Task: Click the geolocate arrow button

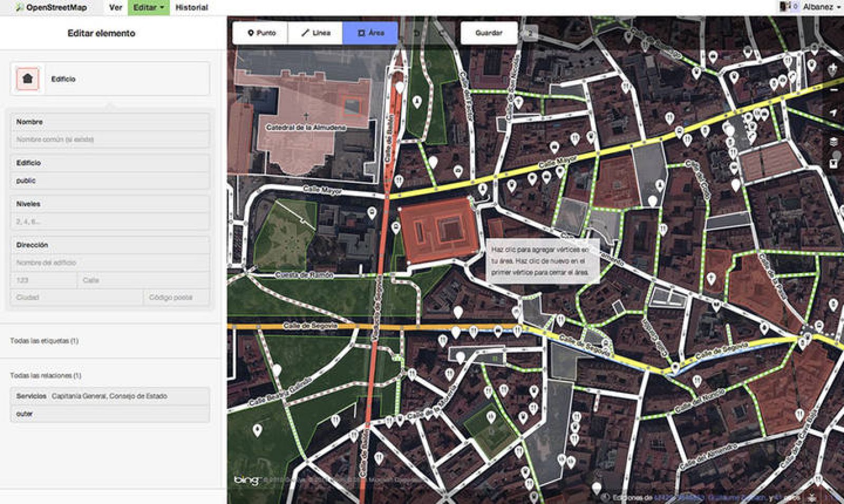Action: [834, 111]
